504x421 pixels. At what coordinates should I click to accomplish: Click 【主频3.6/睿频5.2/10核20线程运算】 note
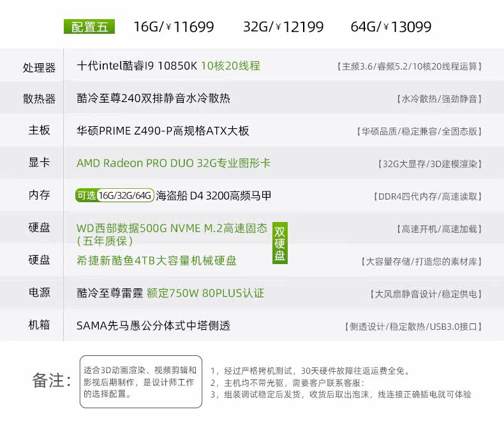tap(409, 66)
